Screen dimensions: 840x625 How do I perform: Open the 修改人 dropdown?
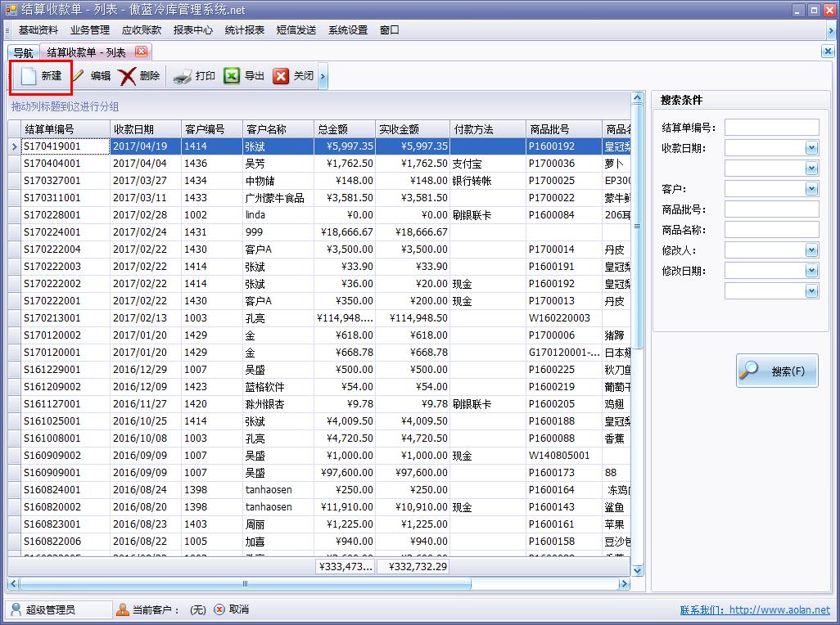tap(811, 250)
